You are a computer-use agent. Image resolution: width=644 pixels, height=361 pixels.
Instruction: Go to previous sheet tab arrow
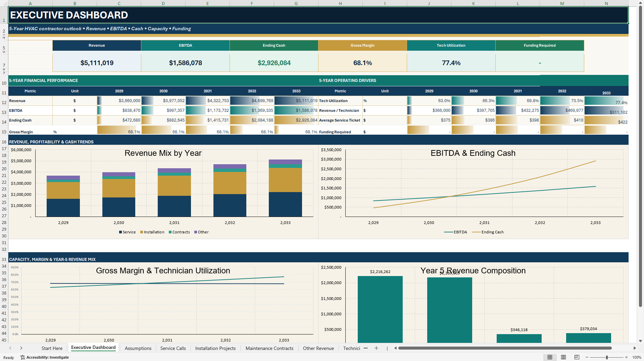10,348
